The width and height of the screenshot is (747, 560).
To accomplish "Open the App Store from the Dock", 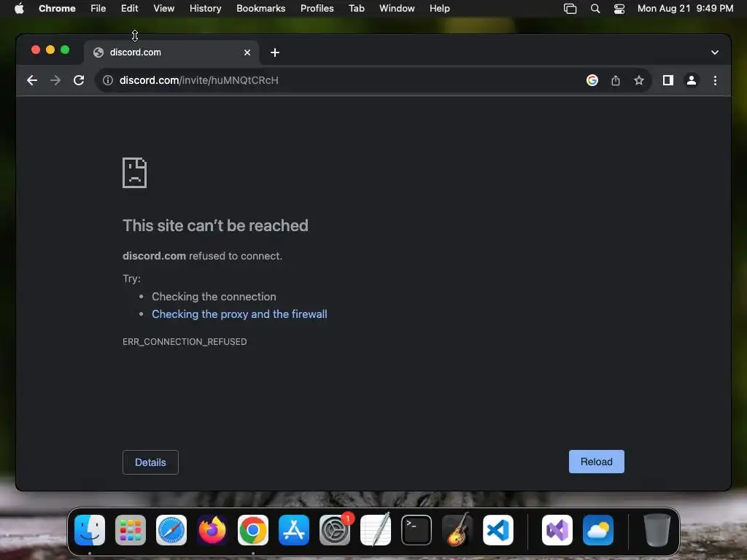I will [294, 530].
